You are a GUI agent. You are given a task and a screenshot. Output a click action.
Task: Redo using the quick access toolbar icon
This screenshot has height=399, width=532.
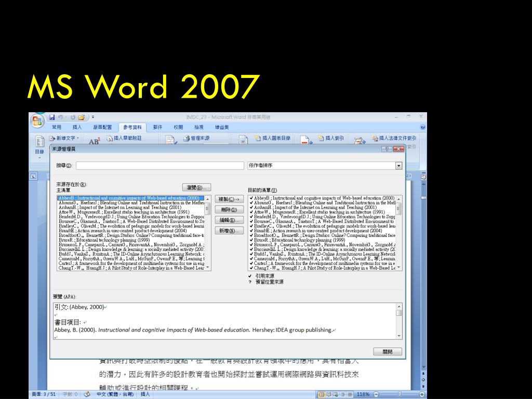(x=73, y=117)
